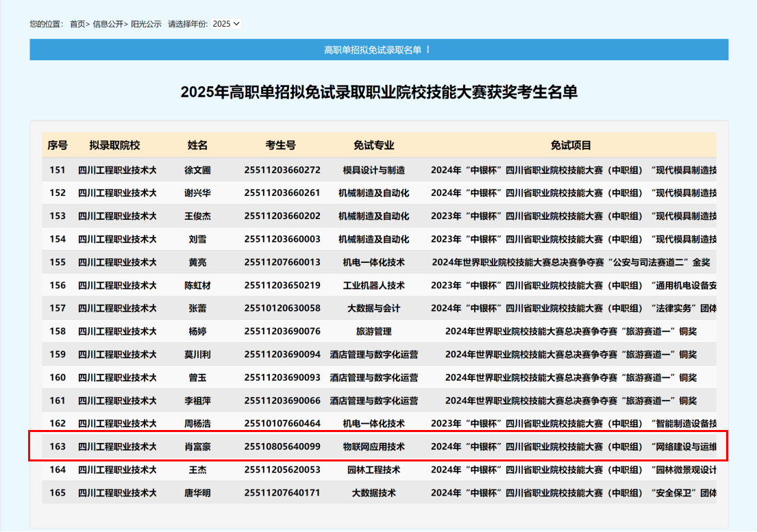Click the 序号 column header
The height and width of the screenshot is (532, 757).
[58, 145]
